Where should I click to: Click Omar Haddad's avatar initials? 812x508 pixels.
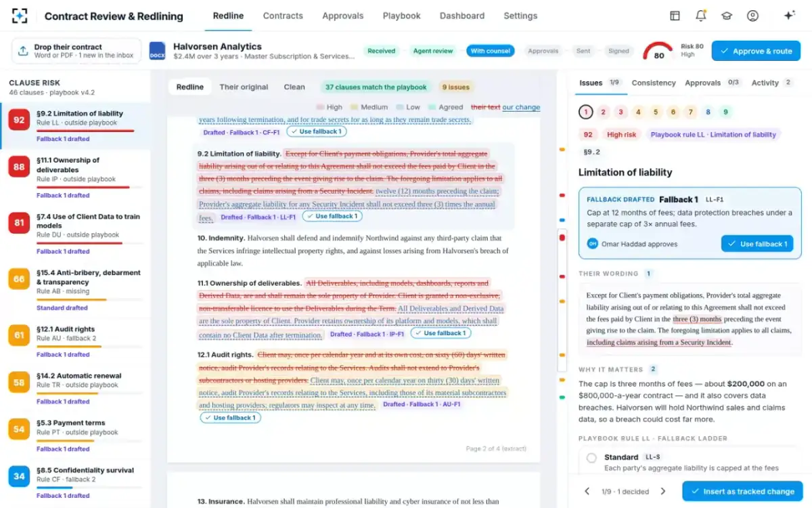pos(592,244)
